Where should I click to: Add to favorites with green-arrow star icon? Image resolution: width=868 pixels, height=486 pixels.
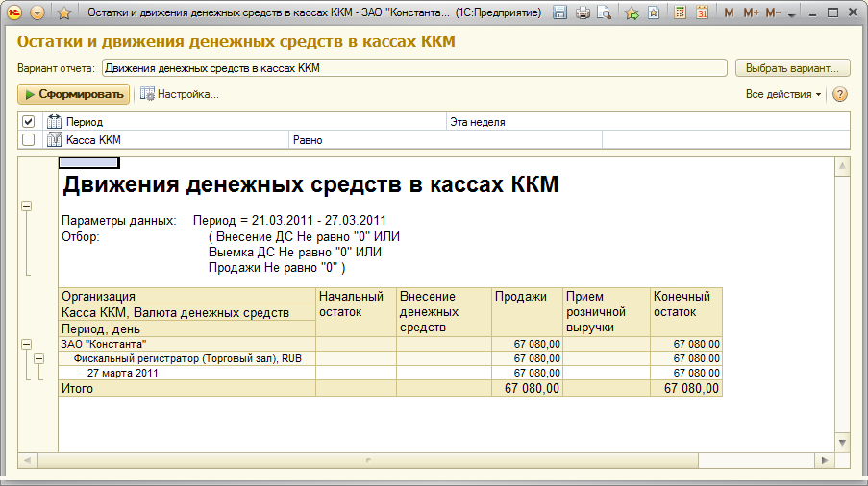click(x=632, y=12)
